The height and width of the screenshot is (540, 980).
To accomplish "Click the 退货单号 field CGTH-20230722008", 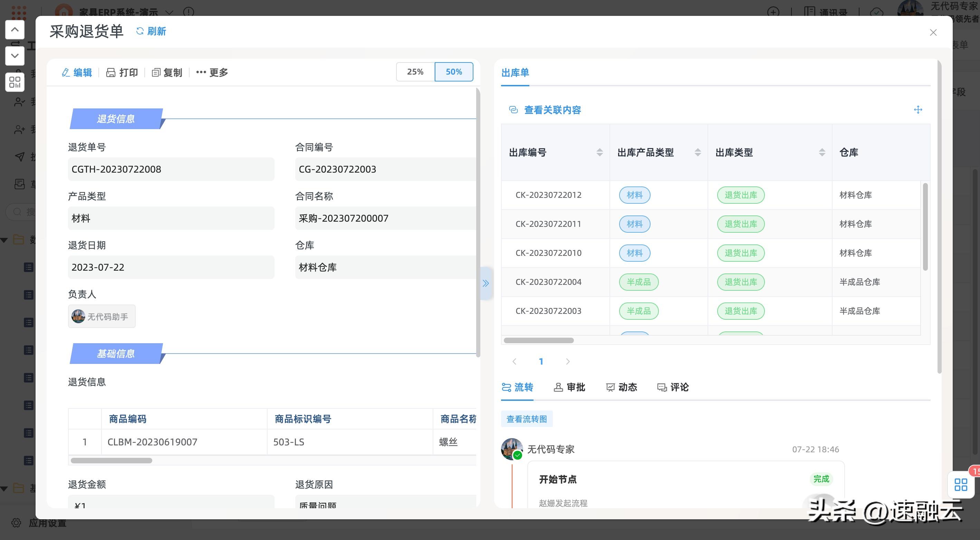I will click(171, 169).
